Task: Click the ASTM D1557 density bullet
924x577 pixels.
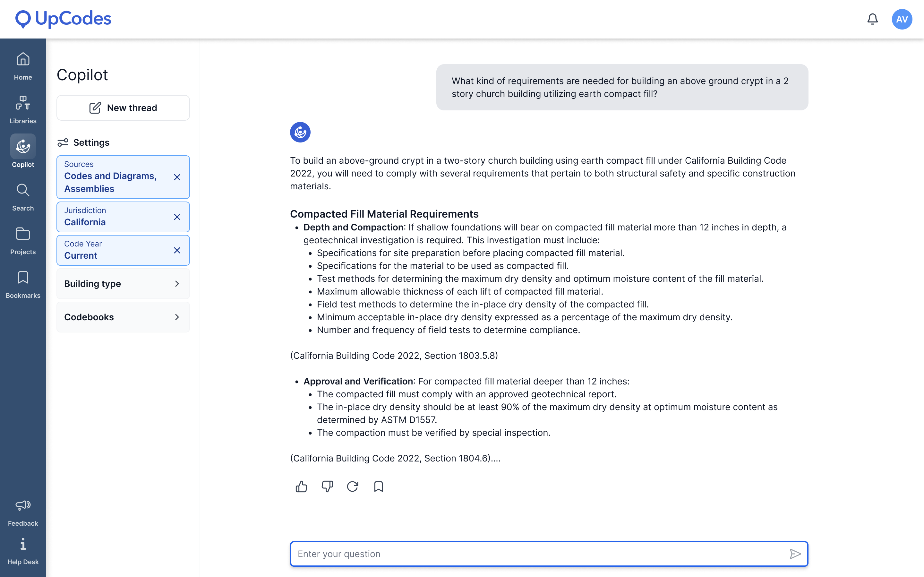Action: tap(547, 413)
